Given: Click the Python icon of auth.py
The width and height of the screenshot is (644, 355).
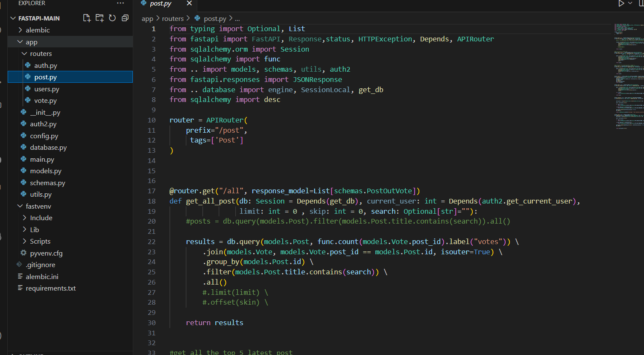Looking at the screenshot, I should coord(28,65).
